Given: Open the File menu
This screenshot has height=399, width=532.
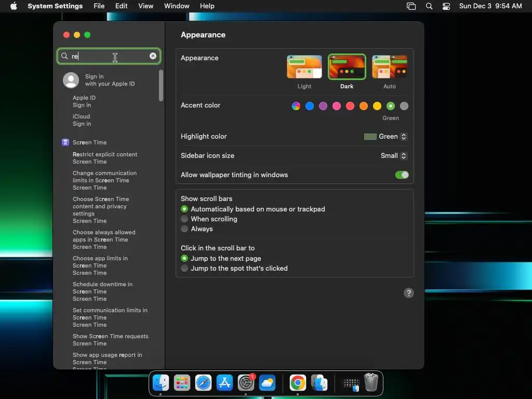Looking at the screenshot, I should [x=99, y=6].
